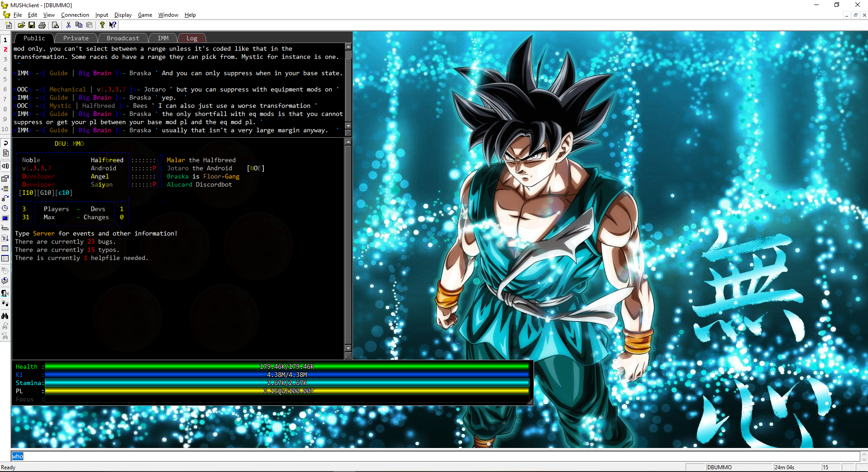Click the scissors Cut icon

tap(68, 25)
